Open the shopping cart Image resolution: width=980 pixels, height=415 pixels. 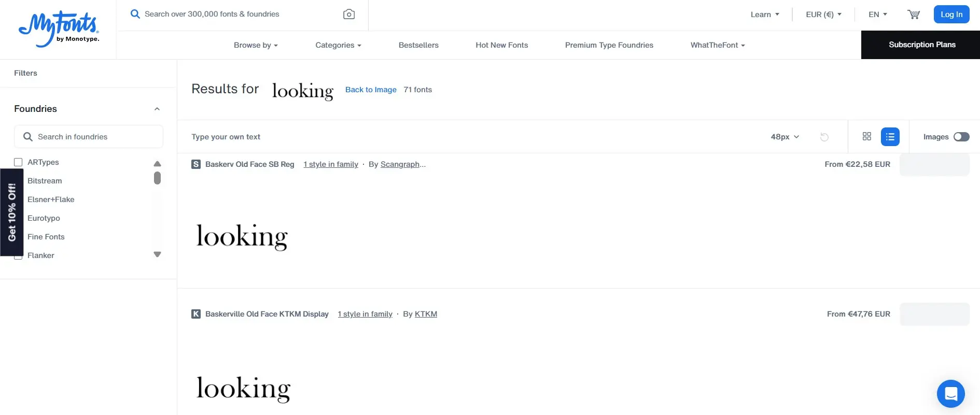point(913,14)
